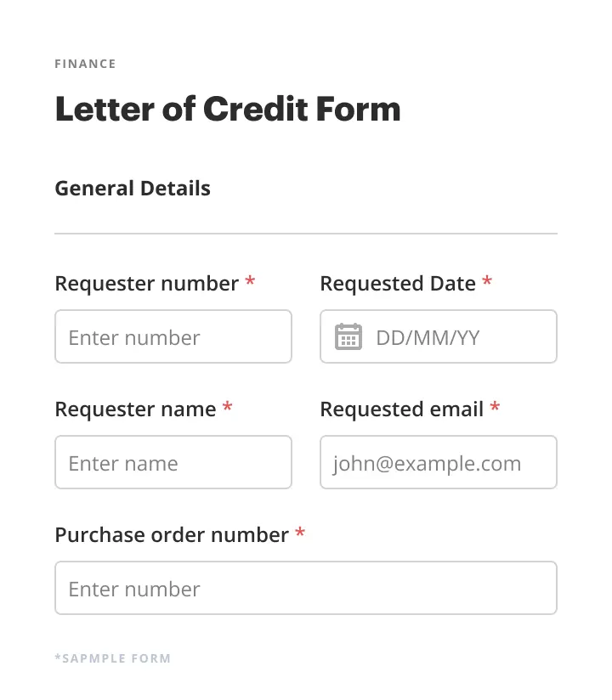Click the required asterisk beside Requested email
The height and width of the screenshot is (700, 612).
[x=495, y=407]
